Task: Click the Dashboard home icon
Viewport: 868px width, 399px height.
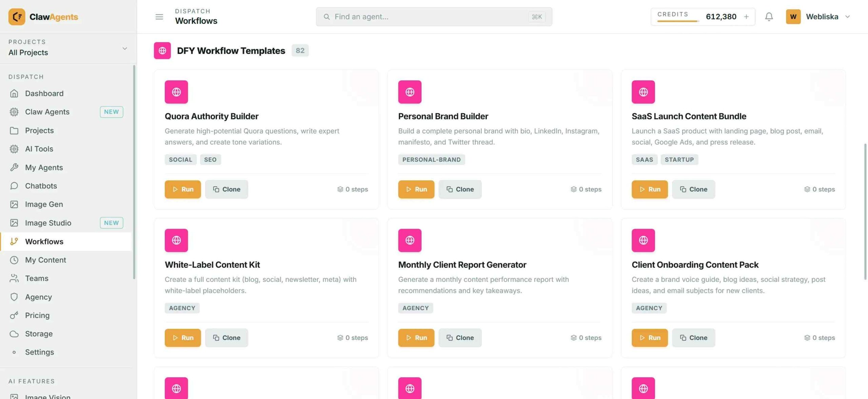Action: click(x=14, y=93)
